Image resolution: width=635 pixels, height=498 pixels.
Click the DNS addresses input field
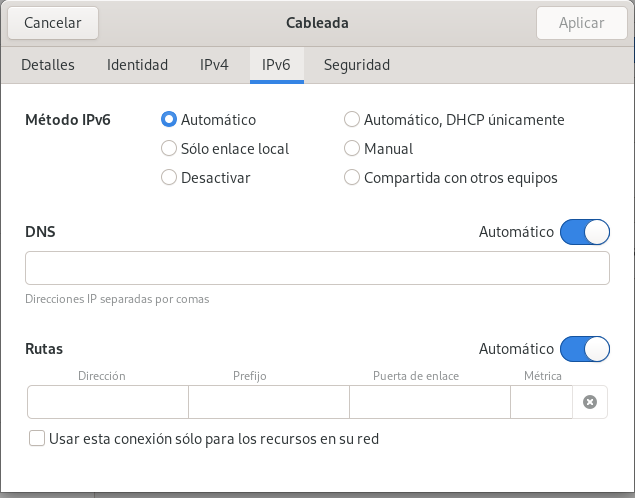click(317, 269)
